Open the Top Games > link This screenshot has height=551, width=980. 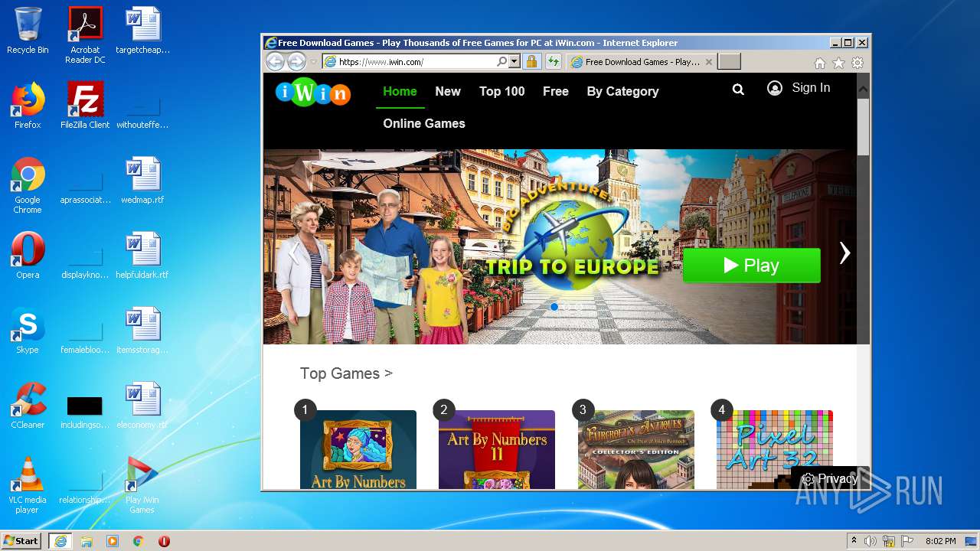pos(346,373)
